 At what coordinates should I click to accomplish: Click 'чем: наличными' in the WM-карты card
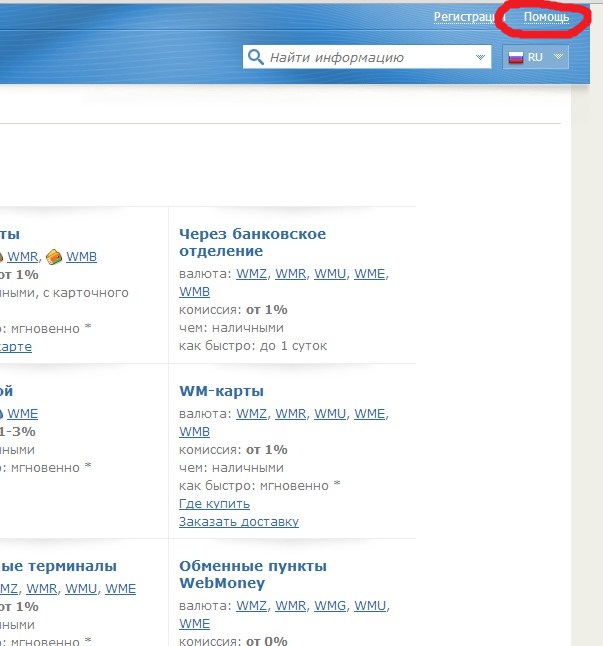coord(231,468)
